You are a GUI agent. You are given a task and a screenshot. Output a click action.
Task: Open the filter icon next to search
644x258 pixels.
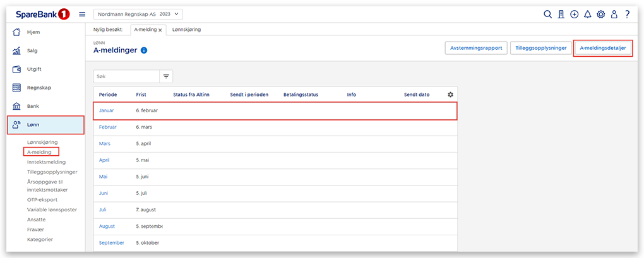167,76
